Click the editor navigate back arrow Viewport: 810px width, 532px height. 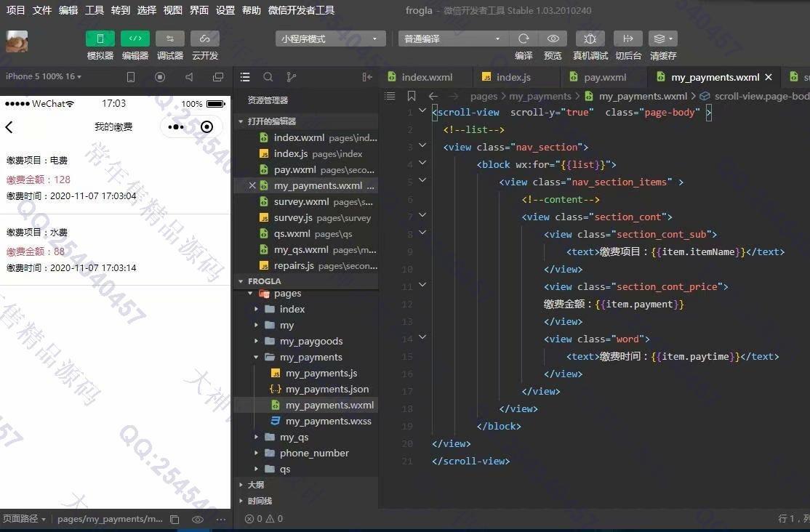433,96
